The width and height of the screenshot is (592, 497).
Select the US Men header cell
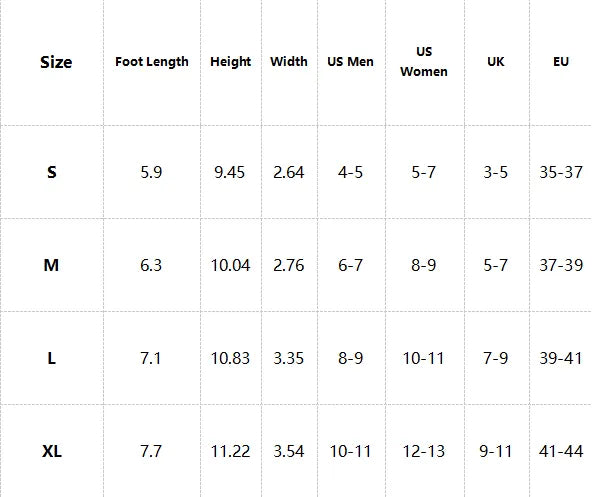click(350, 62)
